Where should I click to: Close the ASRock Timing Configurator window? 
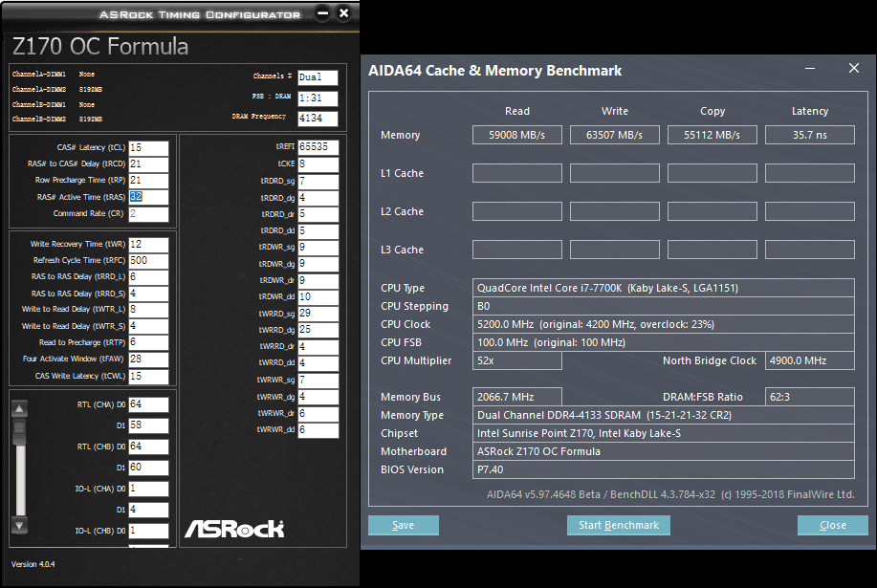point(344,12)
